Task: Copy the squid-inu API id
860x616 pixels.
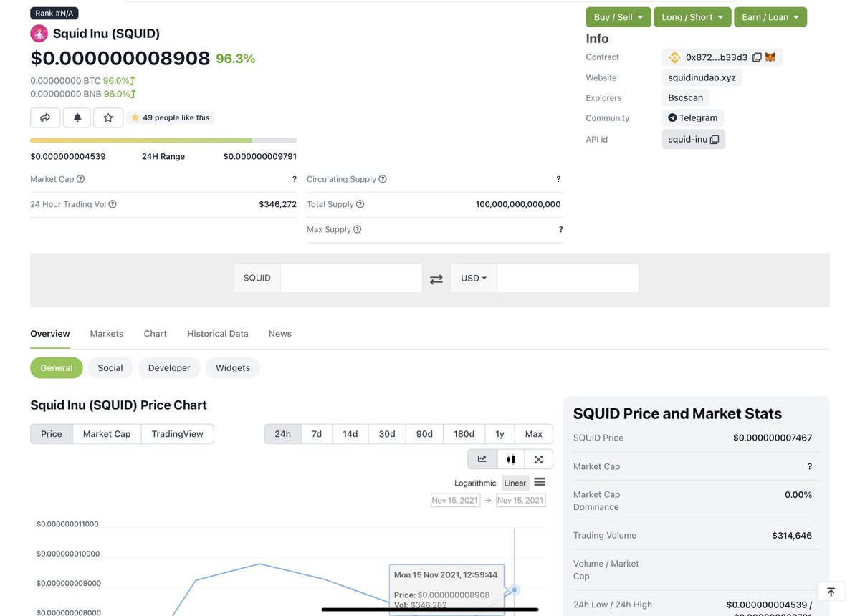Action: (x=715, y=140)
